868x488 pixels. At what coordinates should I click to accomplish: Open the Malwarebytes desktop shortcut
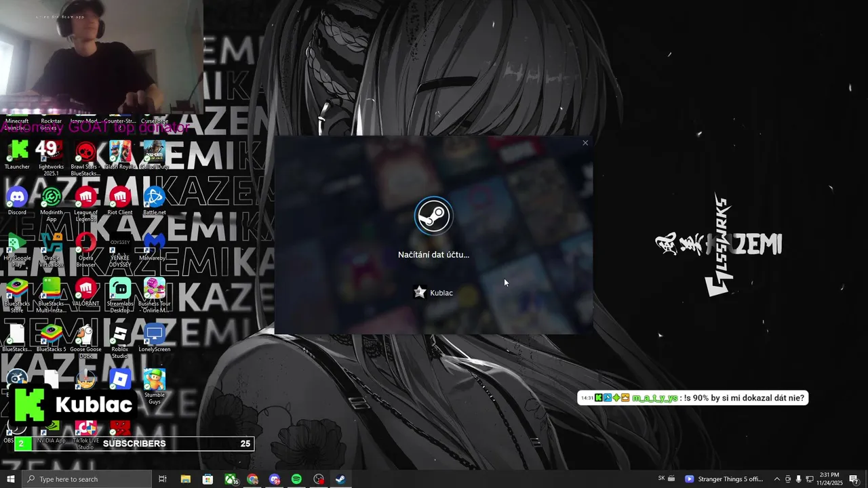pos(154,246)
